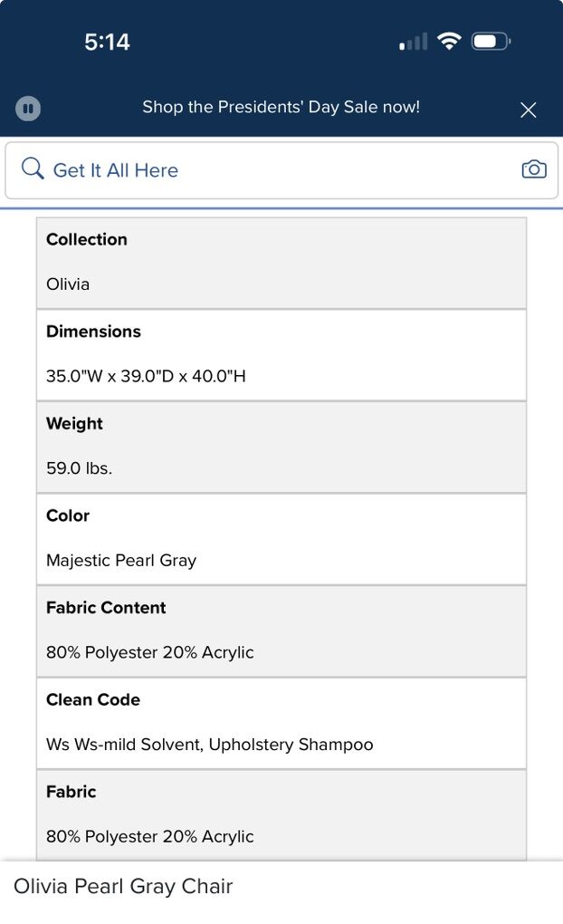The image size is (563, 924).
Task: Dismiss the Presidents' Day Sale banner
Action: point(529,110)
